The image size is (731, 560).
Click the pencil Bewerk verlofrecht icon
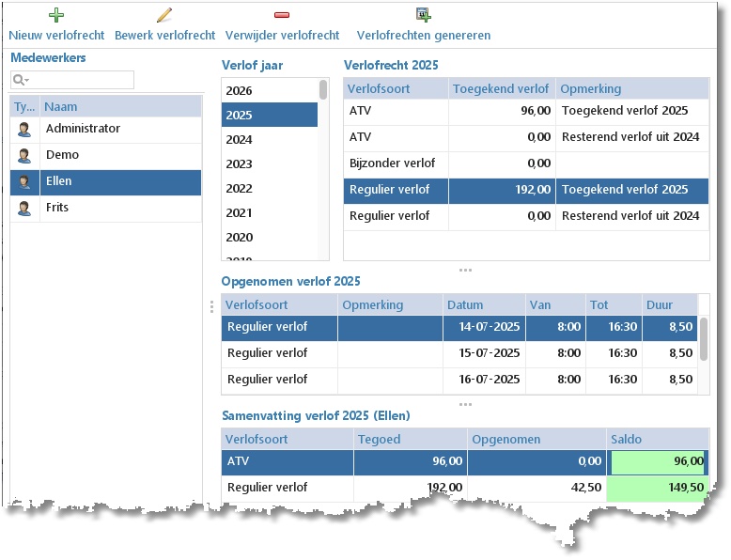[x=164, y=15]
